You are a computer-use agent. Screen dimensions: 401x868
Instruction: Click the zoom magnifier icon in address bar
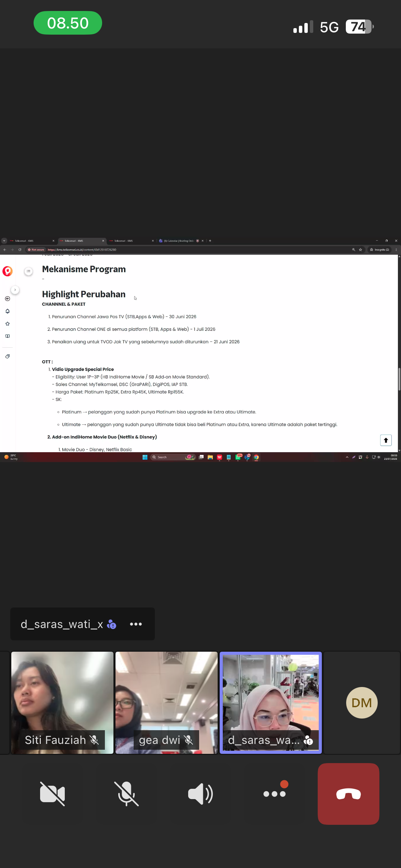coord(354,250)
